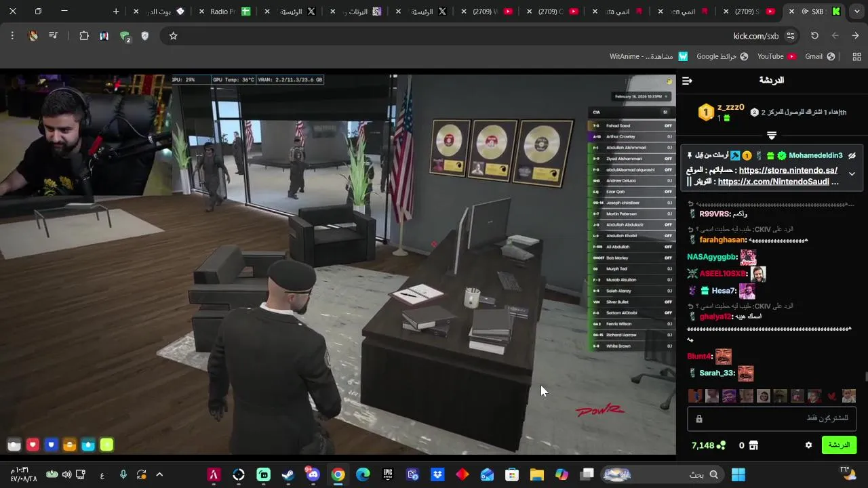This screenshot has width=868, height=488.
Task: Click the green chat send button
Action: (x=839, y=445)
